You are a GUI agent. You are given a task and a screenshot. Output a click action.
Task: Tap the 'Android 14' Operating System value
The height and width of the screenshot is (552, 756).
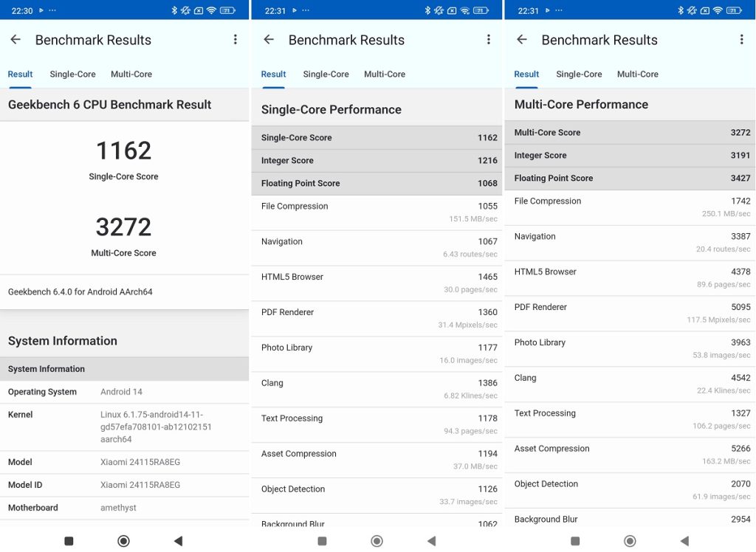(x=122, y=392)
